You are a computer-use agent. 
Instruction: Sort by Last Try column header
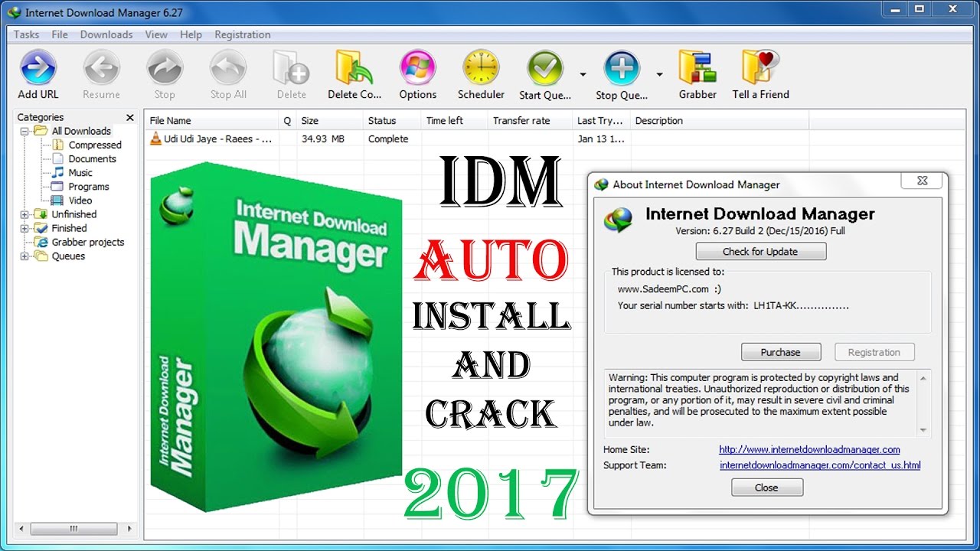601,120
